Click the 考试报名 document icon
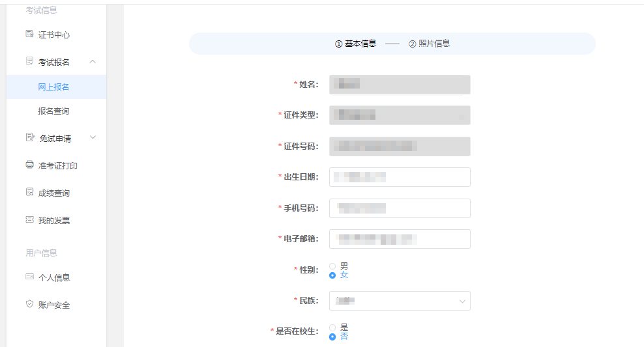 29,62
